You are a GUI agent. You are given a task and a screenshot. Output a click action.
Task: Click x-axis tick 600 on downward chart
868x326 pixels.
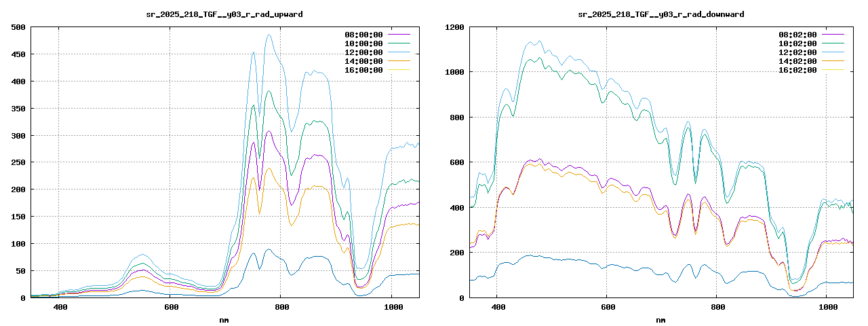point(608,308)
